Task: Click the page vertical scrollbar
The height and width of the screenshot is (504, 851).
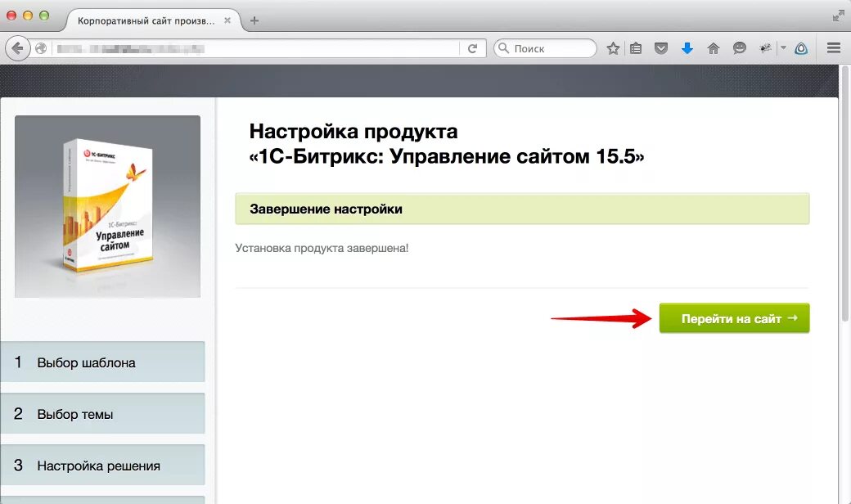Action: (844, 193)
